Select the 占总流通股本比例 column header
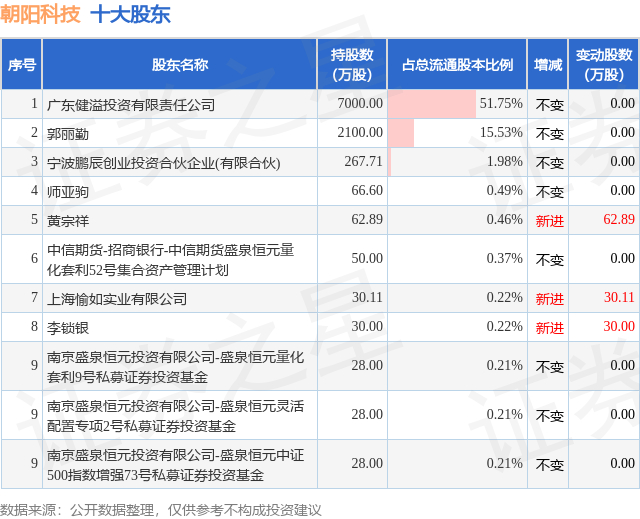This screenshot has height=519, width=640. click(x=457, y=64)
